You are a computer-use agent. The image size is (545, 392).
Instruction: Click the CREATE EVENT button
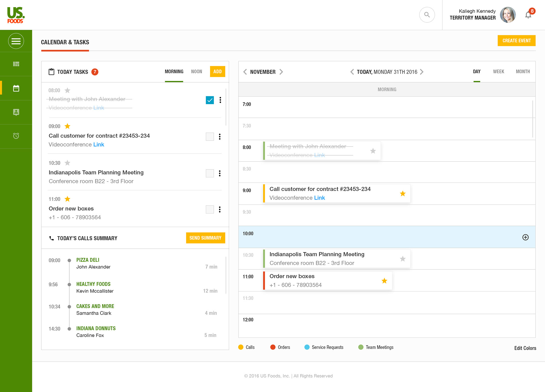coord(516,41)
